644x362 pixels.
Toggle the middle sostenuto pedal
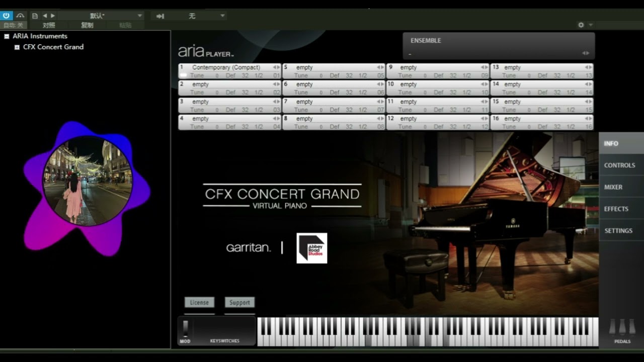click(622, 327)
